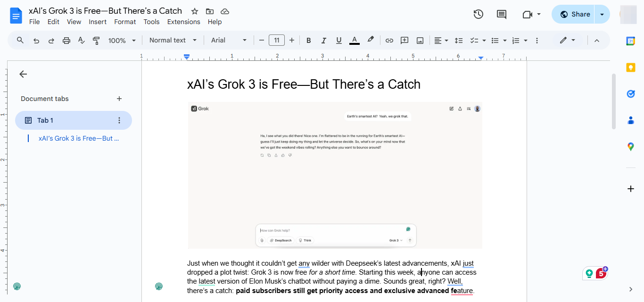
Task: Open Share options dropdown arrow
Action: 602,14
